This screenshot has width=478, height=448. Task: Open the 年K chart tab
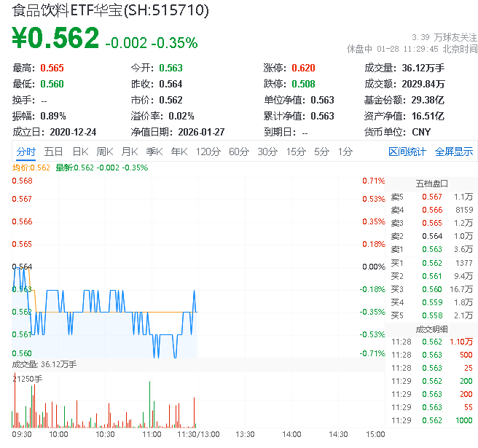tap(179, 152)
